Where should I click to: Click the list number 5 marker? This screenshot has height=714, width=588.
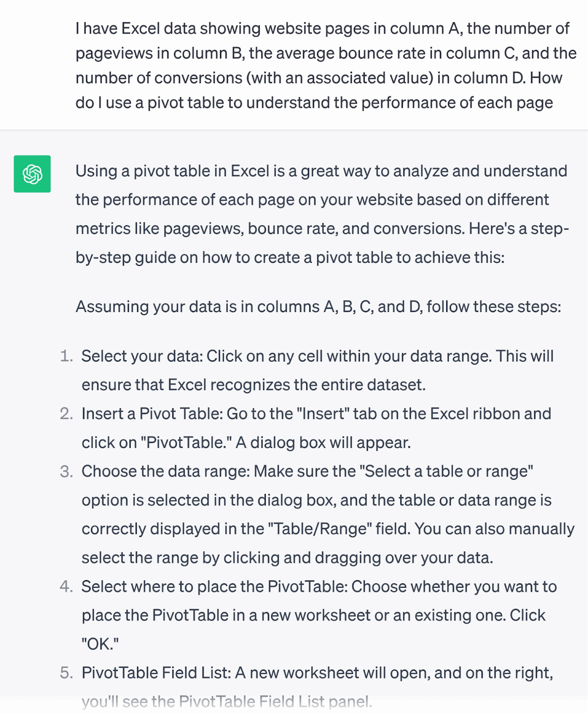[66, 673]
